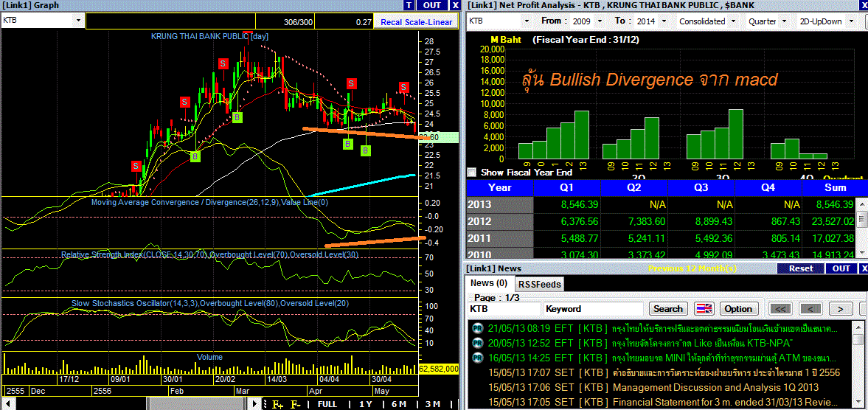Click the Reset button in News header
868x410 pixels.
click(x=801, y=268)
